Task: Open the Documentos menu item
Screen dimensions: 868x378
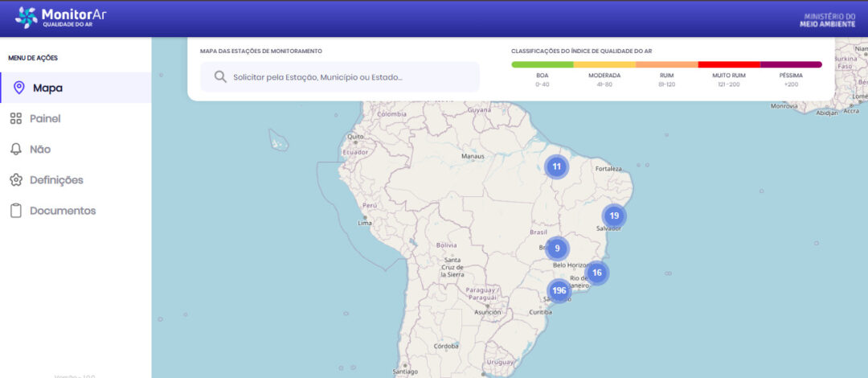Action: [x=76, y=211]
